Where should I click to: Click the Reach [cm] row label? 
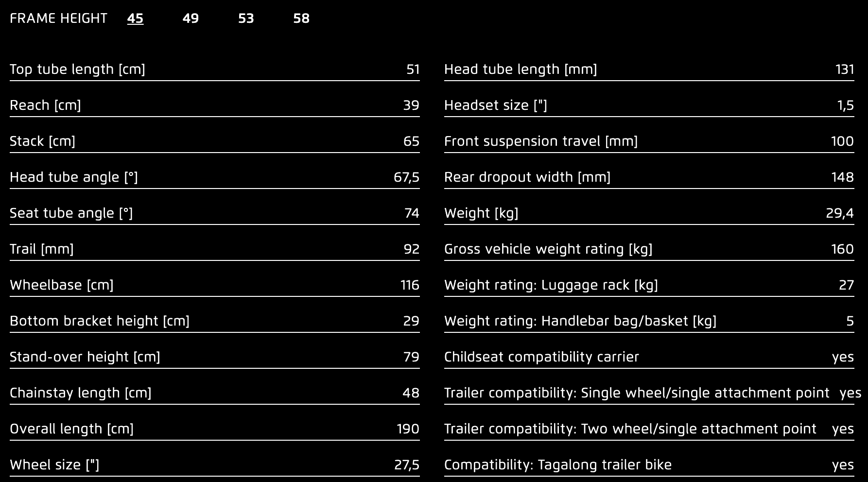coord(45,105)
